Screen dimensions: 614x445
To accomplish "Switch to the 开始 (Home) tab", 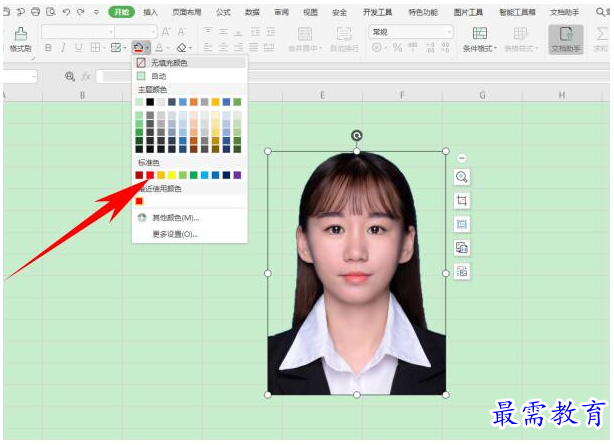I will (x=121, y=13).
